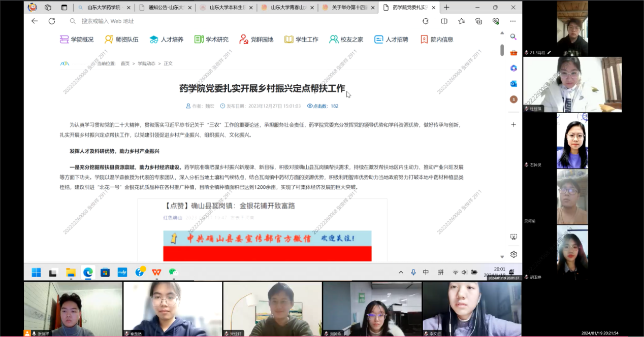Open Outlook icon in Edge sidebar

tap(513, 84)
